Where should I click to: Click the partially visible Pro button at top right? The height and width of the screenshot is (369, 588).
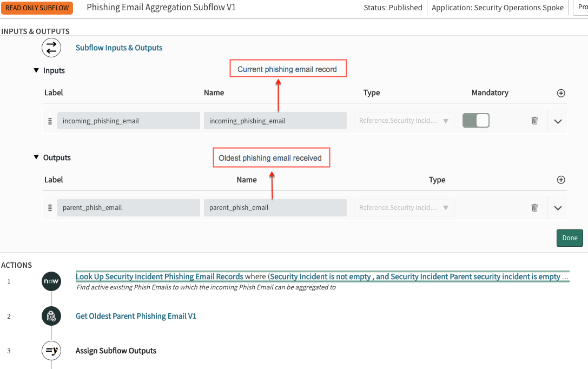pos(581,8)
